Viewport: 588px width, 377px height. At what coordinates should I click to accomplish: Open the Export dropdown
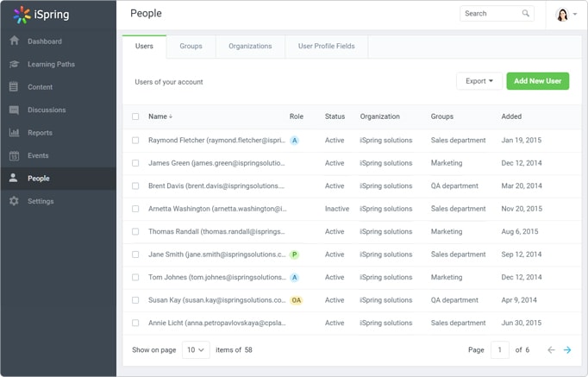pos(479,81)
